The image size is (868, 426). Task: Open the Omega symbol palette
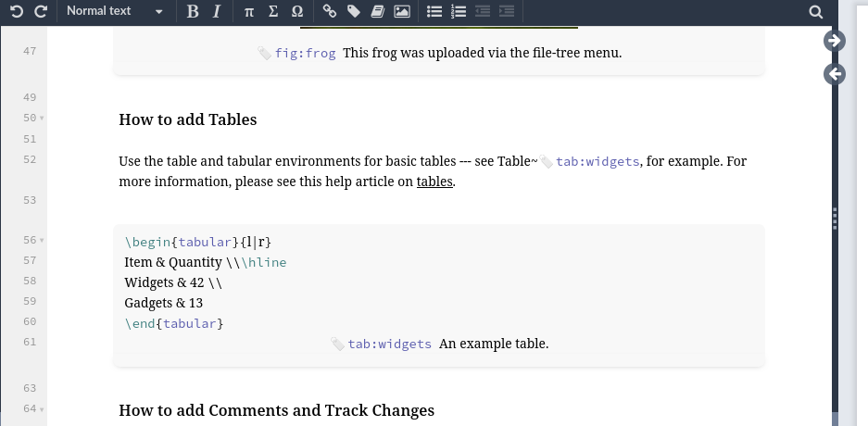[297, 11]
